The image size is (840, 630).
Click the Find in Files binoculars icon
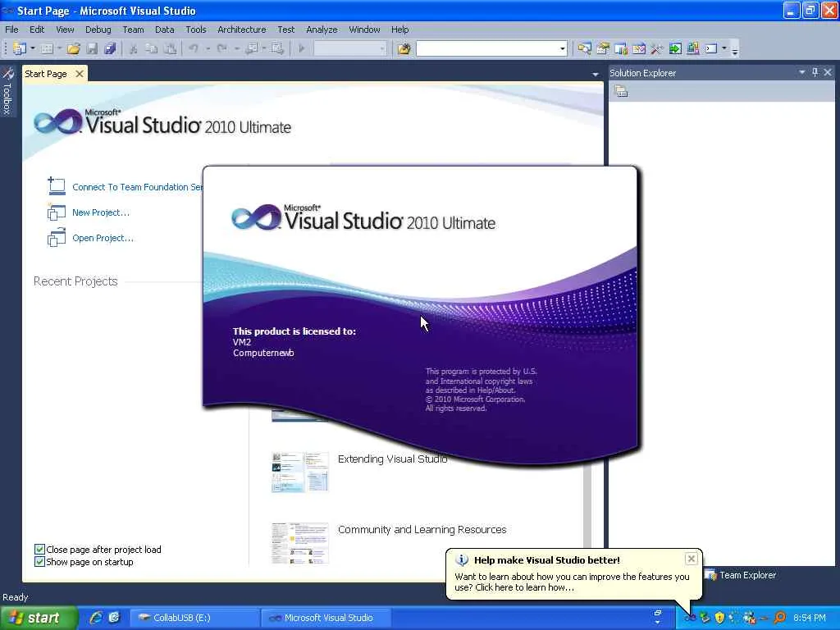point(404,48)
